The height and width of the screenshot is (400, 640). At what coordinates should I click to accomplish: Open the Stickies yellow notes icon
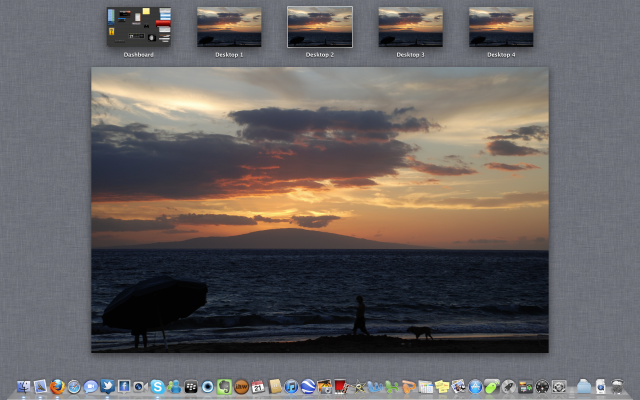[x=442, y=386]
